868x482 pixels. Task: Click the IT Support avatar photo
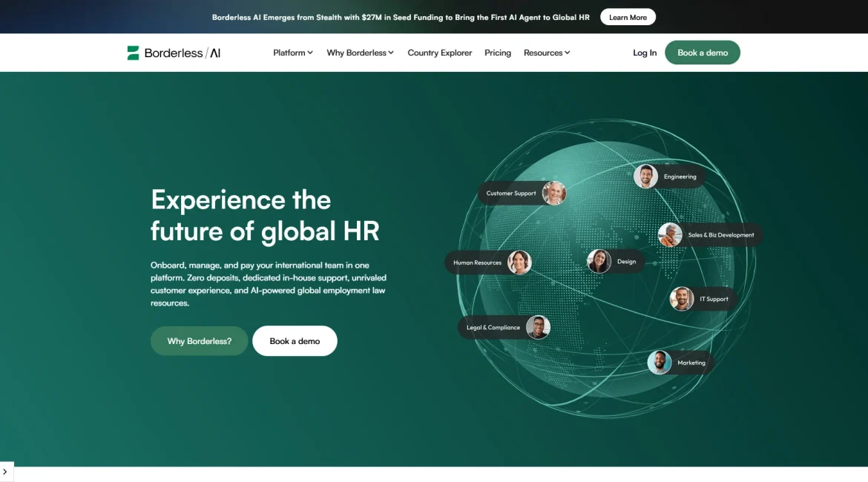coord(682,299)
